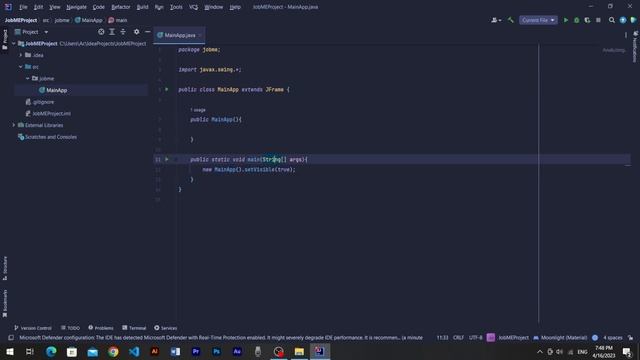Open Windows Start menu

10,351
